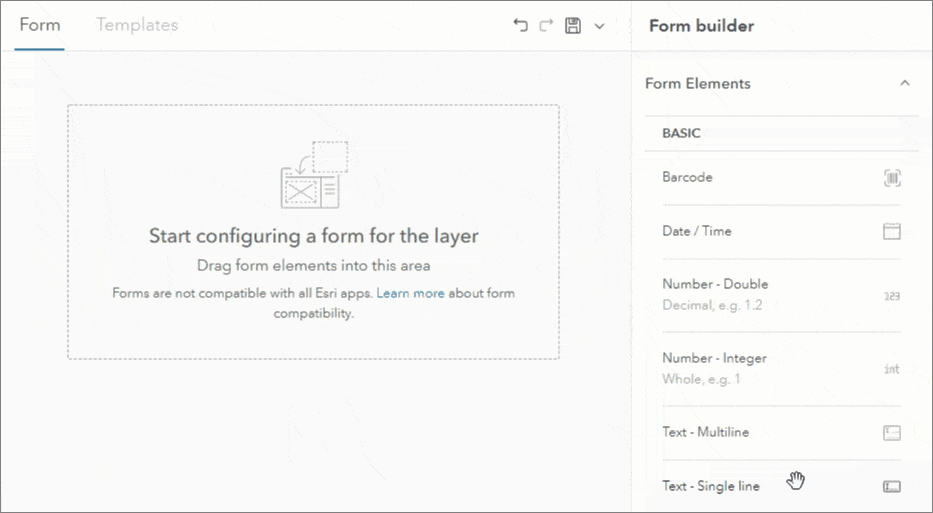The height and width of the screenshot is (513, 933).
Task: Select the Text - Multiline label
Action: [x=706, y=432]
